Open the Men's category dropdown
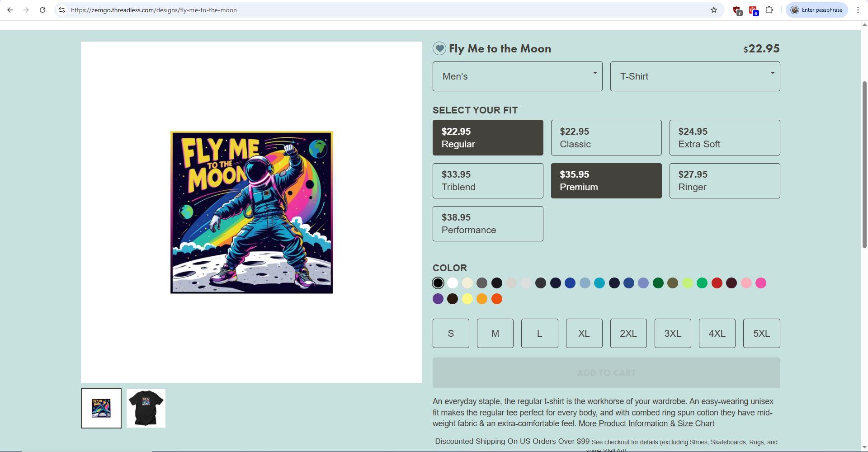Image resolution: width=868 pixels, height=452 pixels. tap(517, 76)
